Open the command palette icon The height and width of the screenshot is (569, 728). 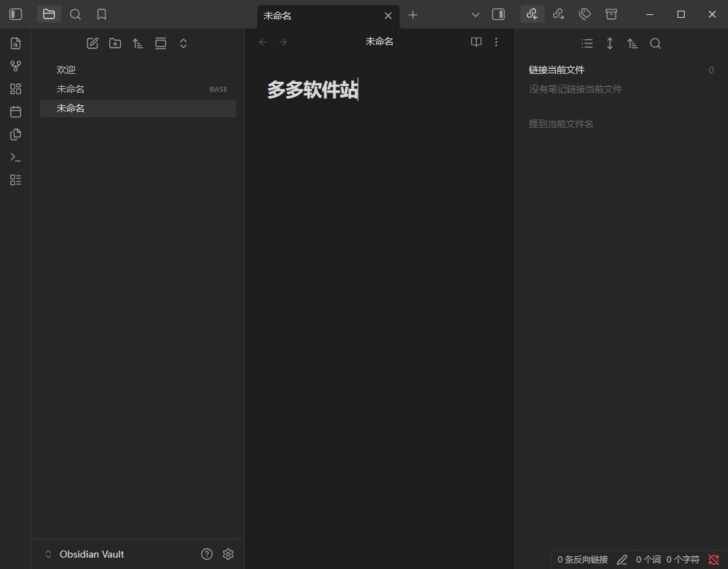tap(16, 157)
